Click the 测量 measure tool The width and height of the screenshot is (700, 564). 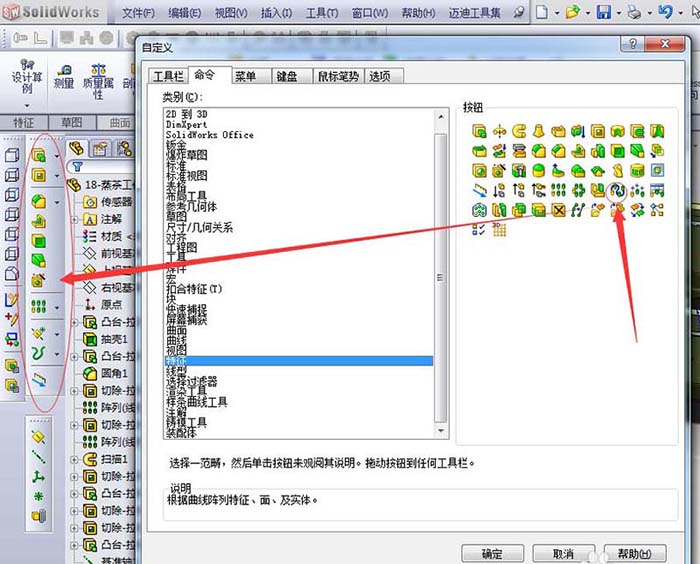[64, 76]
